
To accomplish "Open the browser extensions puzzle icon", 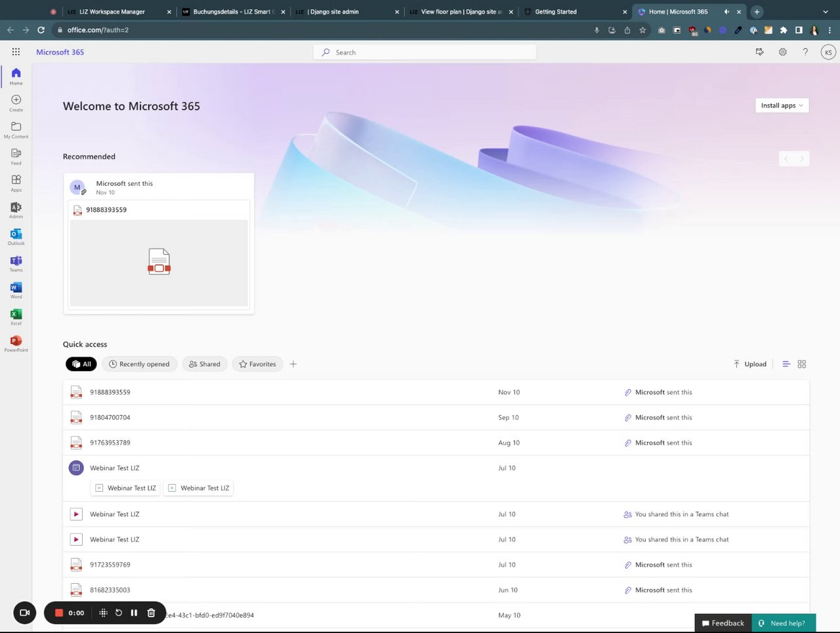I will click(783, 30).
